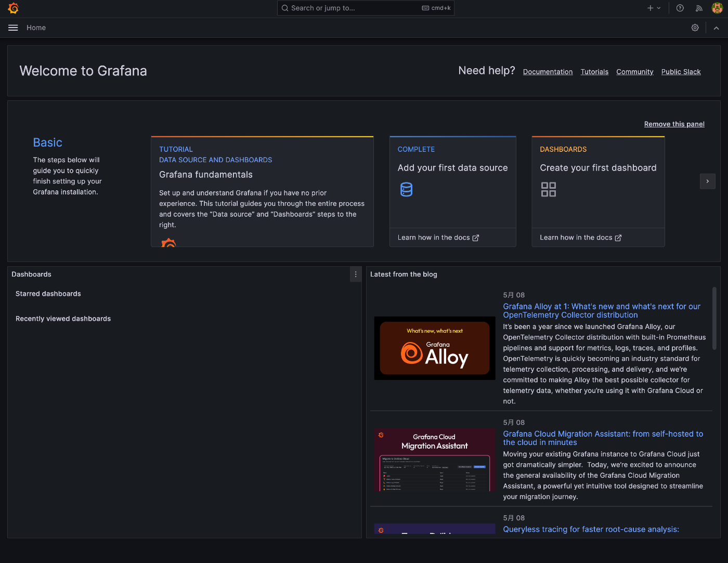
Task: Click the Migration Assistant thumbnail image
Action: pos(435,460)
